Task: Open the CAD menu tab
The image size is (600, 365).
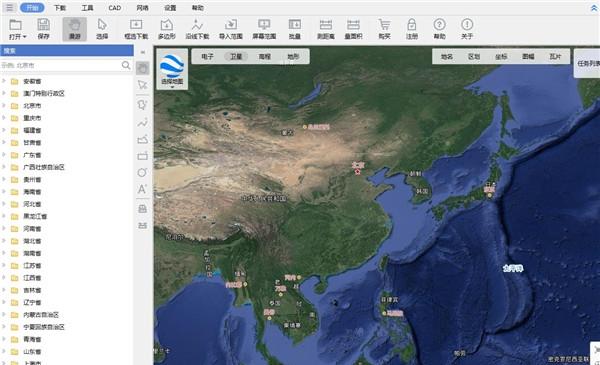Action: 114,8
